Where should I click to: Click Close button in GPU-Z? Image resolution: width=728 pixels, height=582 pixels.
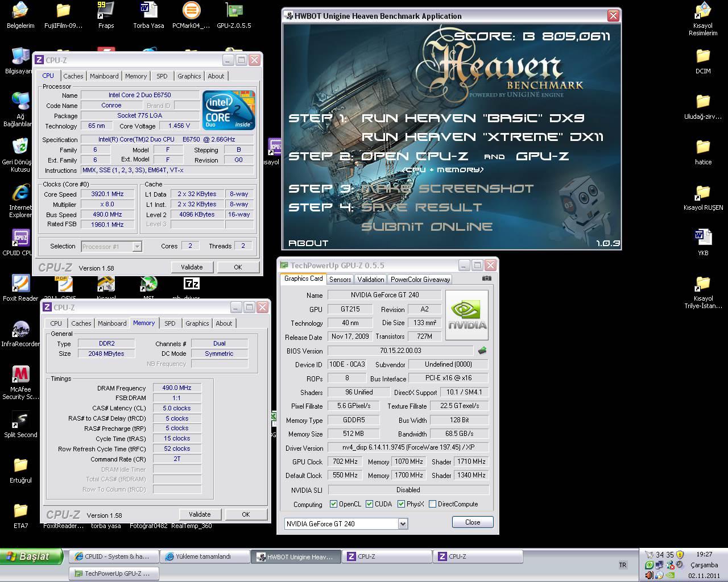click(x=473, y=522)
